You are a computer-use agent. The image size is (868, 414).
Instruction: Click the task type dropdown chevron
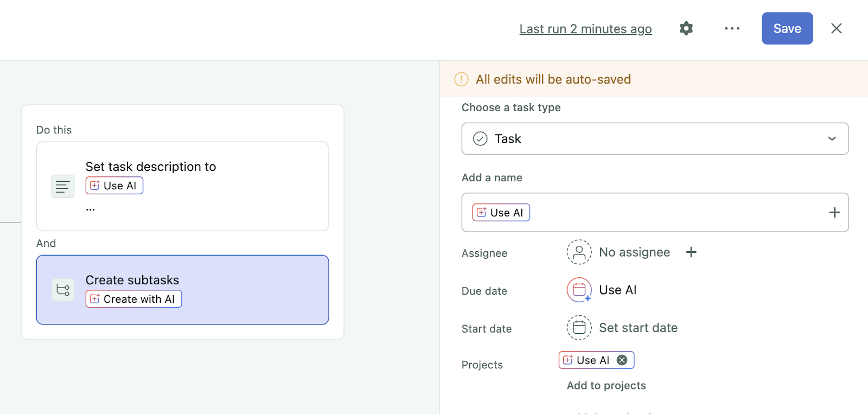[x=832, y=139]
